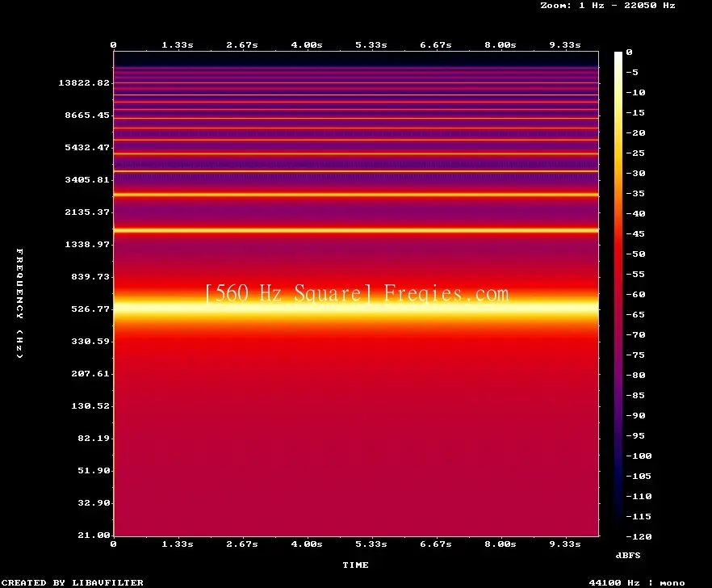Click the -60 dBFS scale value
The height and width of the screenshot is (588, 712).
click(635, 295)
